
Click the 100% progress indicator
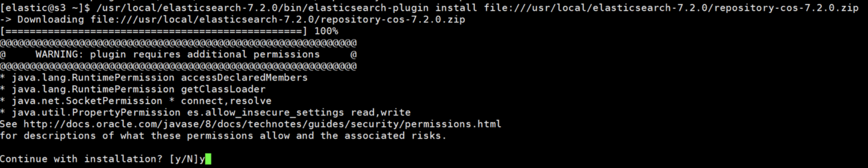[326, 31]
